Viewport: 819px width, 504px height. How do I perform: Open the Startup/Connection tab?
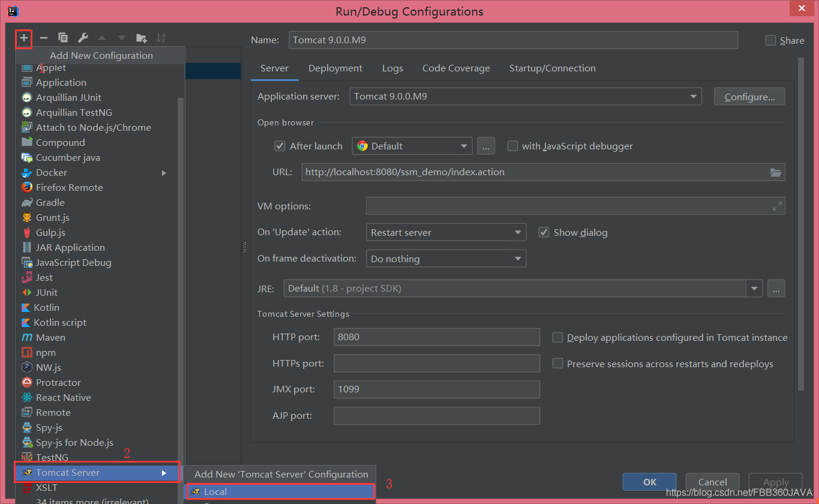tap(553, 68)
